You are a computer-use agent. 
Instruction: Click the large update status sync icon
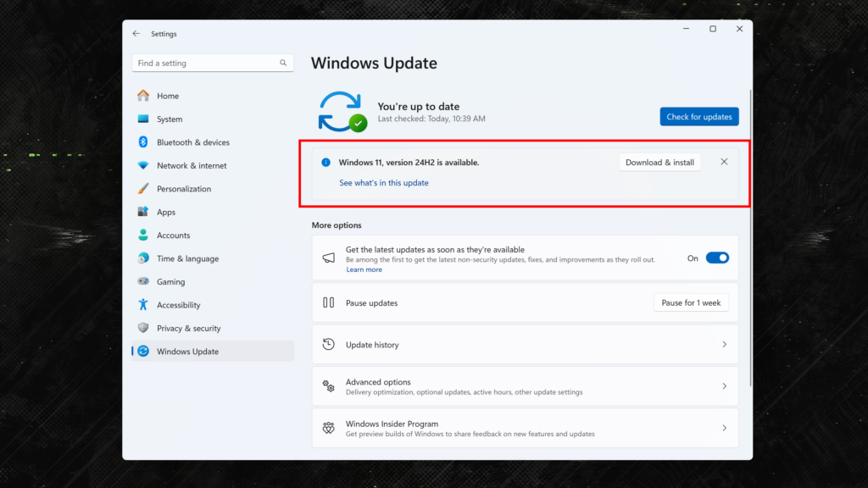342,112
